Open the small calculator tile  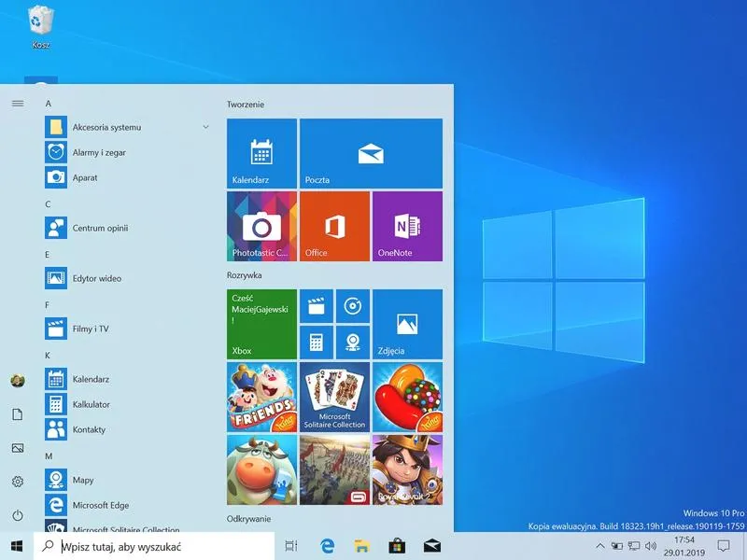pos(317,343)
